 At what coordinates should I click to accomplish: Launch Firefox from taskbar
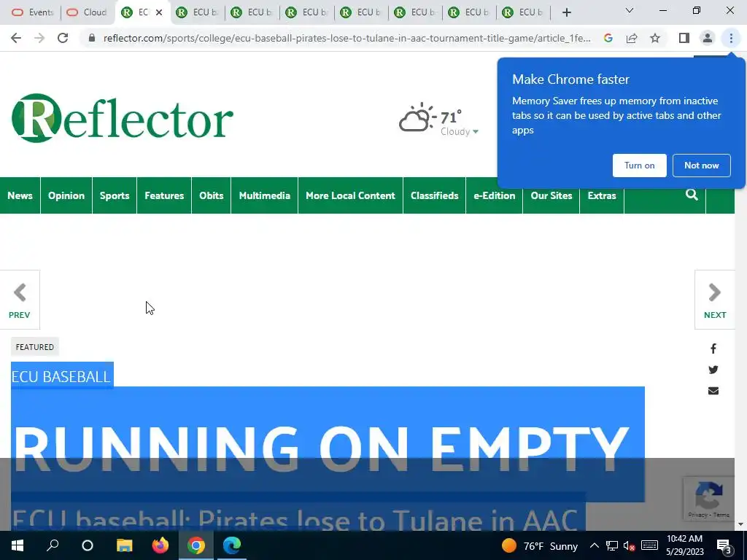click(160, 545)
